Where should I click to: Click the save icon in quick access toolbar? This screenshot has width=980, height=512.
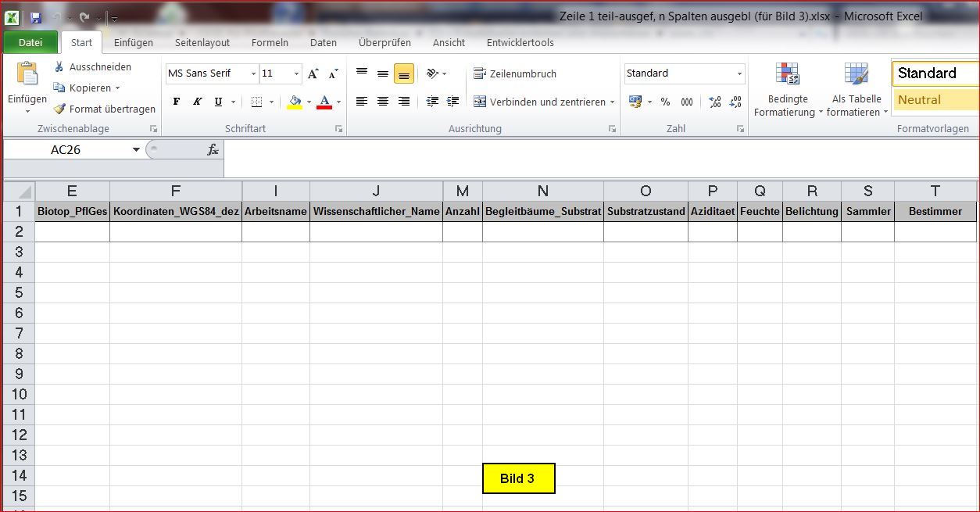pyautogui.click(x=36, y=17)
